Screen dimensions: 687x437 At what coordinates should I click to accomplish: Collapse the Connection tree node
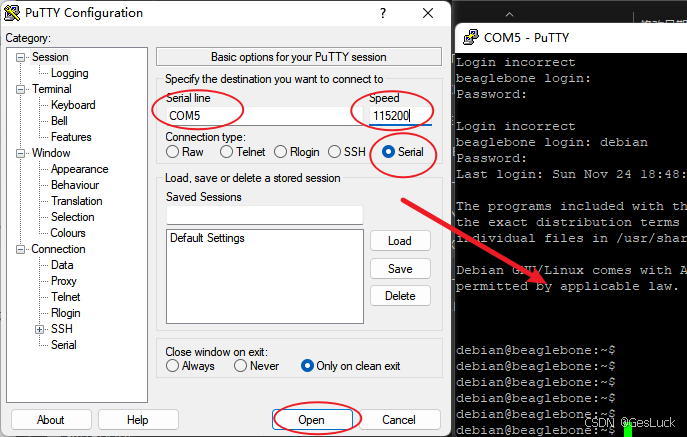[x=20, y=249]
